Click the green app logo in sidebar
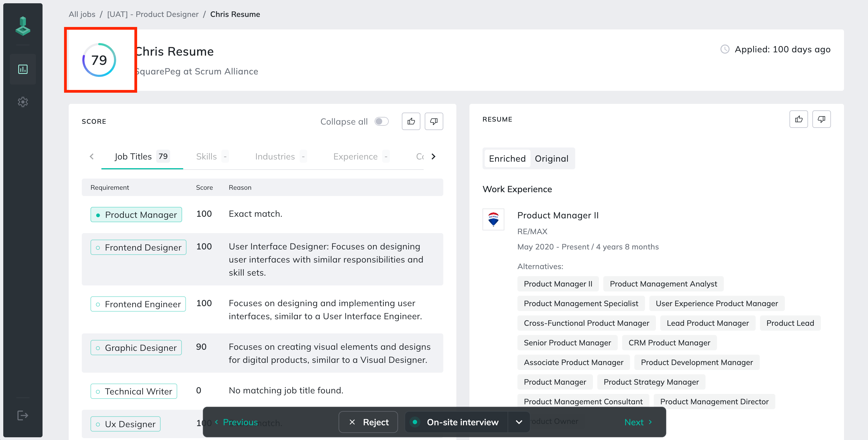Viewport: 868px width, 440px height. coord(23,26)
